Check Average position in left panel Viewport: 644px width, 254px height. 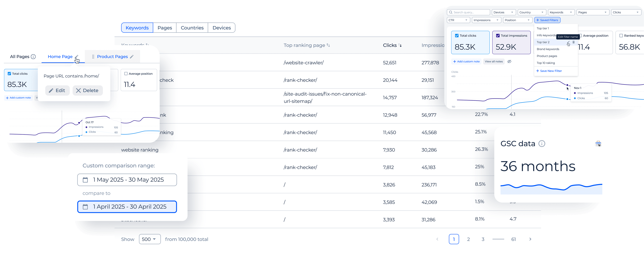[126, 74]
